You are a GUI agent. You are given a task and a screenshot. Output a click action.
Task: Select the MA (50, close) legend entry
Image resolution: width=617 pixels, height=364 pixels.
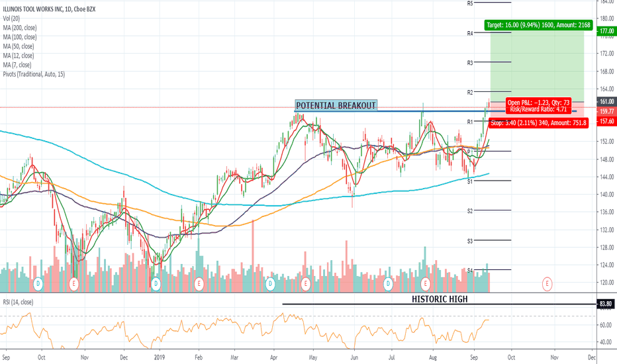click(x=19, y=46)
